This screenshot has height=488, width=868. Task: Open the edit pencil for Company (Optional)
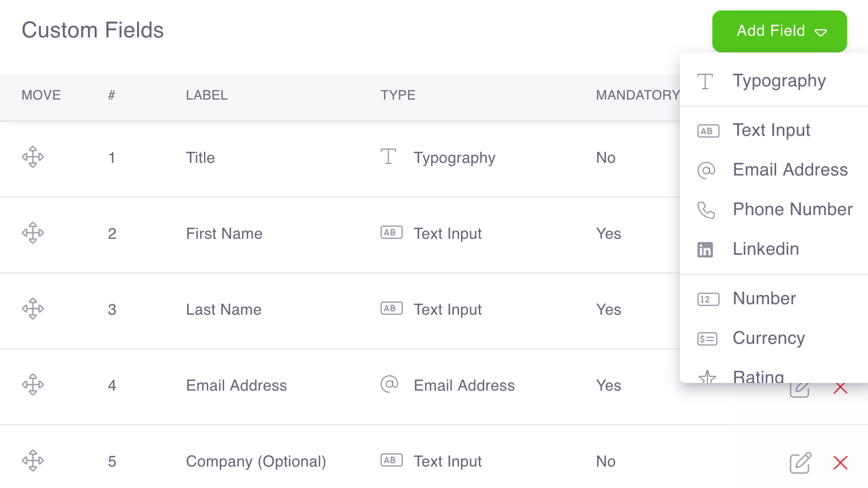point(799,462)
